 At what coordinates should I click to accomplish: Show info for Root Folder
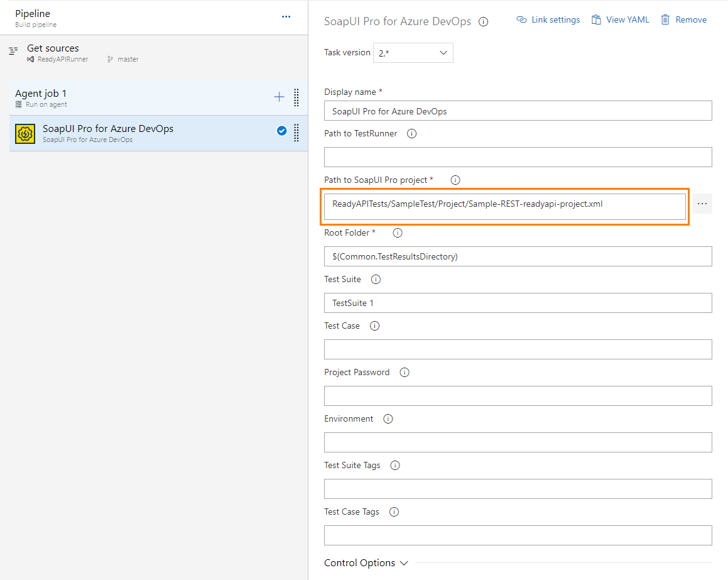pos(398,233)
